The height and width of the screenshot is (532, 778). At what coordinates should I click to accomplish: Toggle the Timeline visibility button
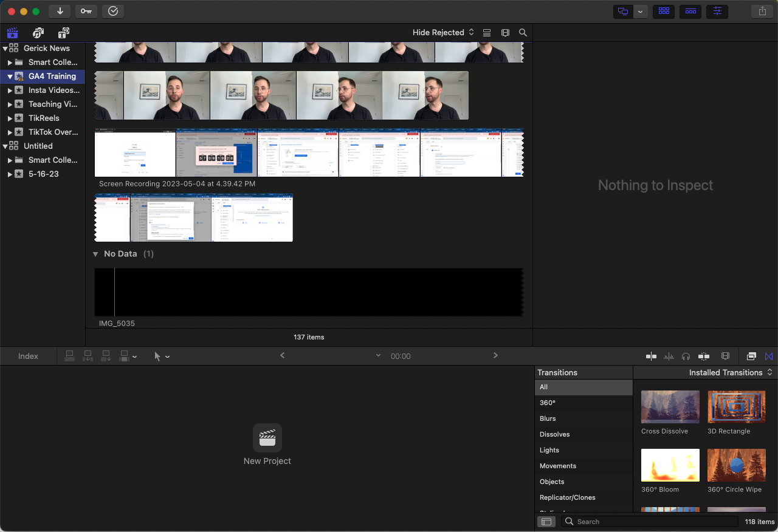[690, 12]
